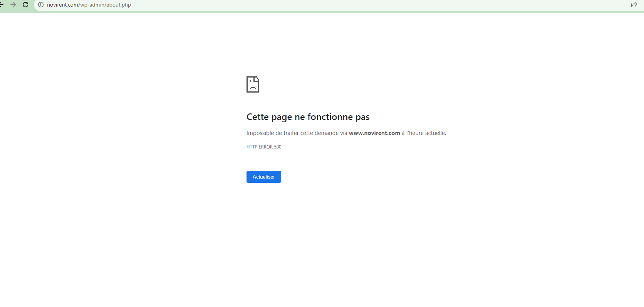Screen dimensions: 644x307
Task: Click the word fonctionne in the heading
Action: coord(330,117)
